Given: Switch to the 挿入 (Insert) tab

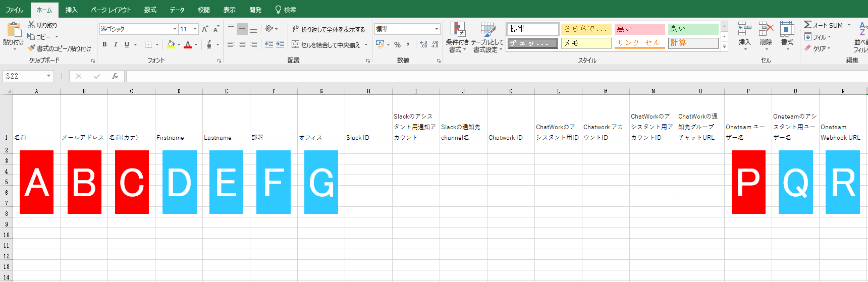Looking at the screenshot, I should [72, 10].
